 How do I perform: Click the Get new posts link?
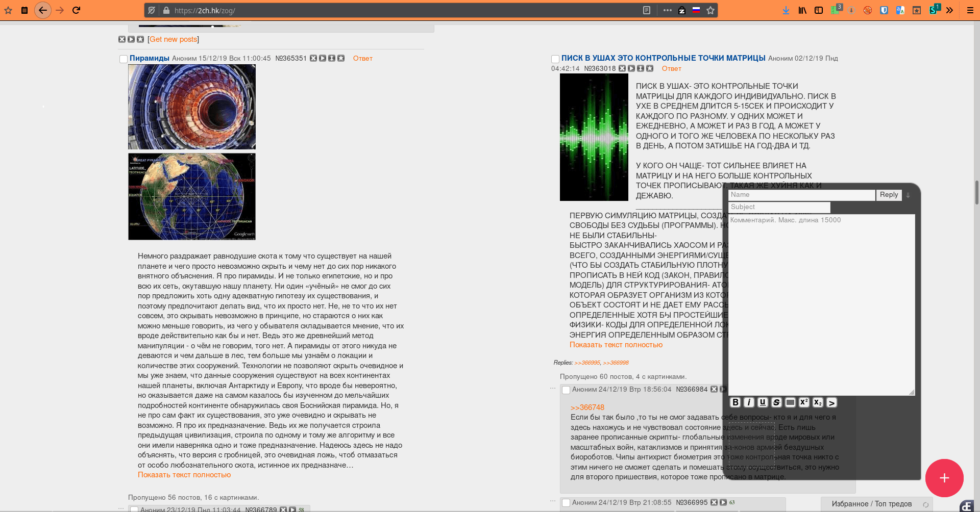174,39
